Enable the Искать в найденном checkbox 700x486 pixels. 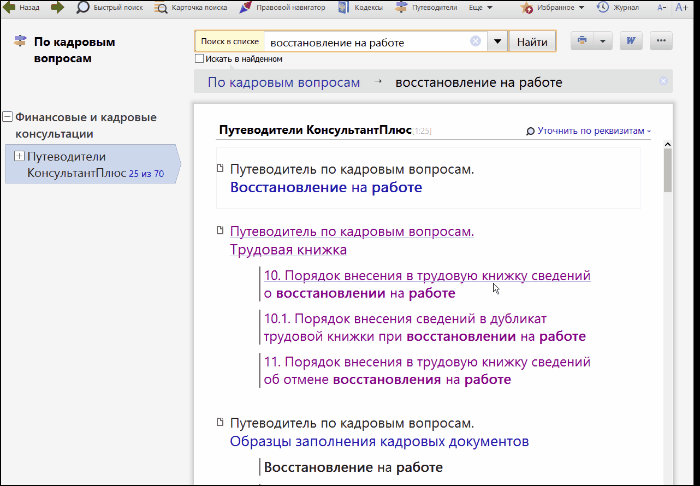tap(200, 59)
